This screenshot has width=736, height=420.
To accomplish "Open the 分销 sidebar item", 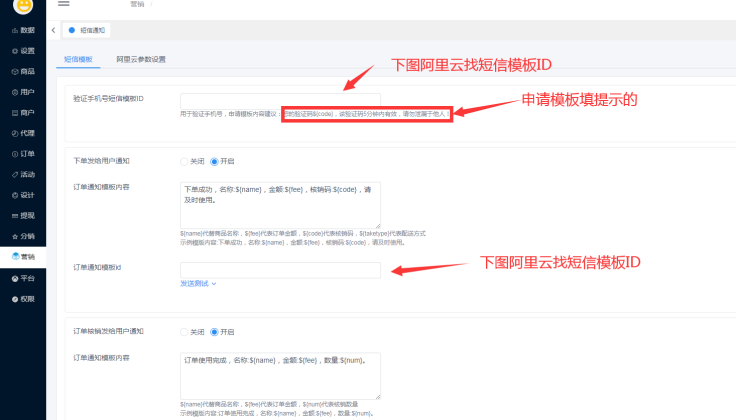I will [x=23, y=237].
